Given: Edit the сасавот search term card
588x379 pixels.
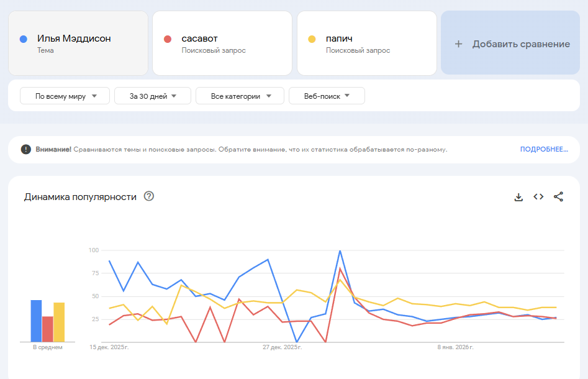Looking at the screenshot, I should (222, 43).
